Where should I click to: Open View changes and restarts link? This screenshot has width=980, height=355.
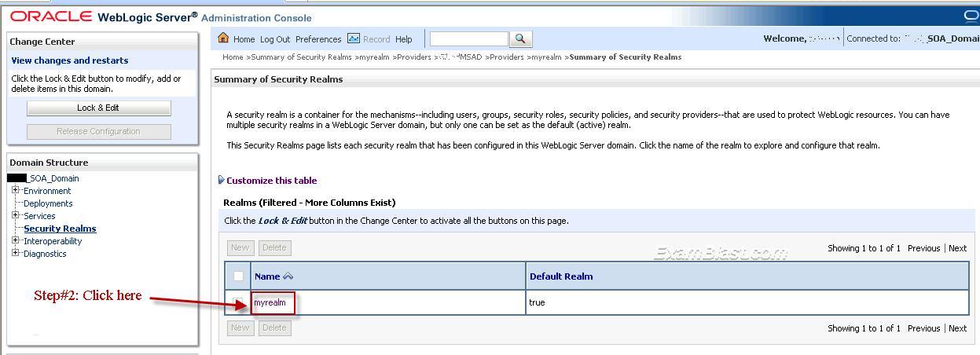(70, 60)
